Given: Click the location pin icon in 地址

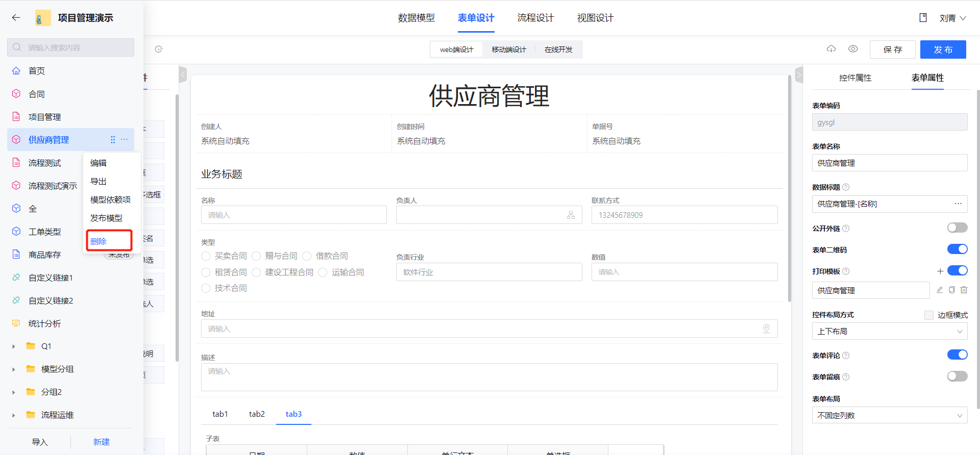Looking at the screenshot, I should coord(766,328).
